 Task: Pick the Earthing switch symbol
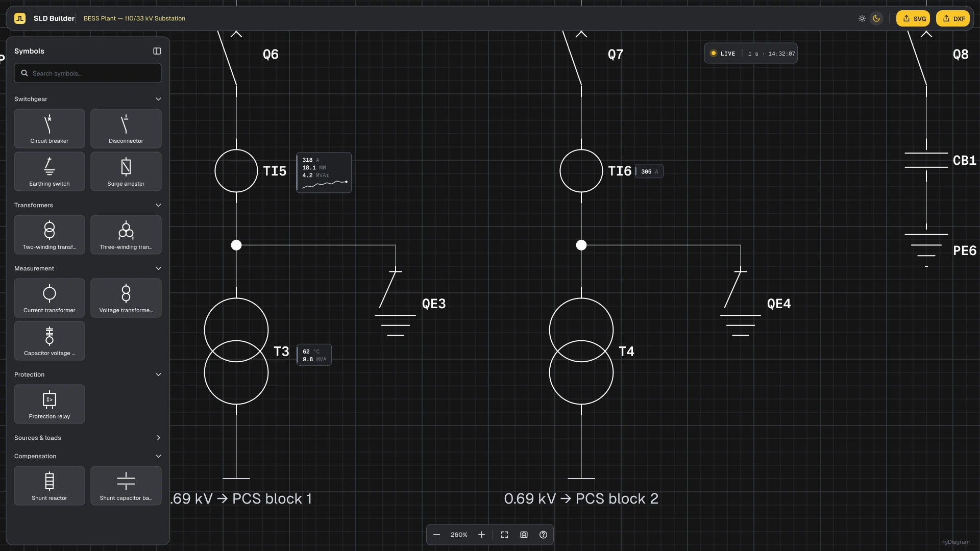[50, 171]
